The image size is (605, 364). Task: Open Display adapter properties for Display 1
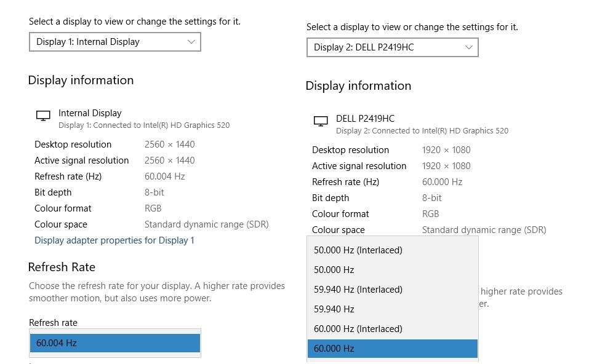tap(114, 240)
